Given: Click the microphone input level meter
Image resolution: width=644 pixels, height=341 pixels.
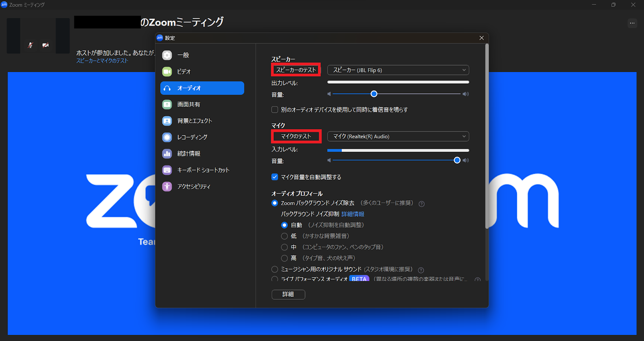Looking at the screenshot, I should 398,150.
